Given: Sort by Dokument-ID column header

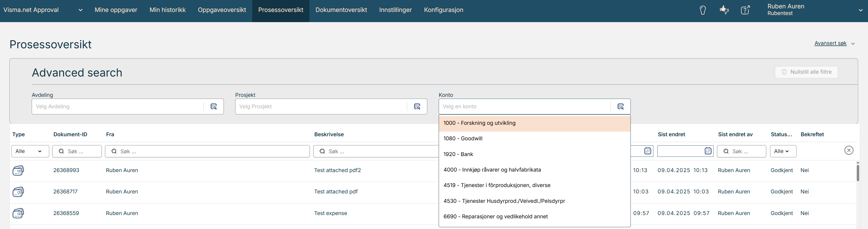Looking at the screenshot, I should tap(70, 134).
